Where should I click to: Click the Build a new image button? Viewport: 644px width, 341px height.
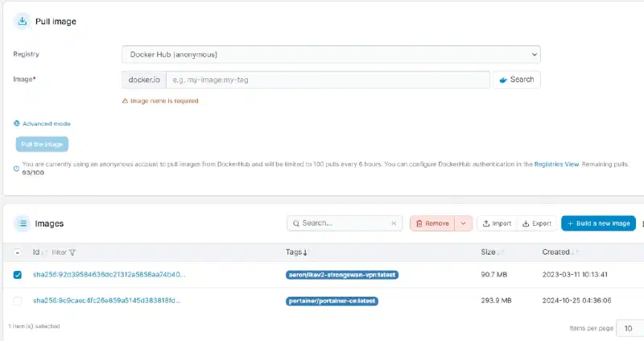click(598, 223)
